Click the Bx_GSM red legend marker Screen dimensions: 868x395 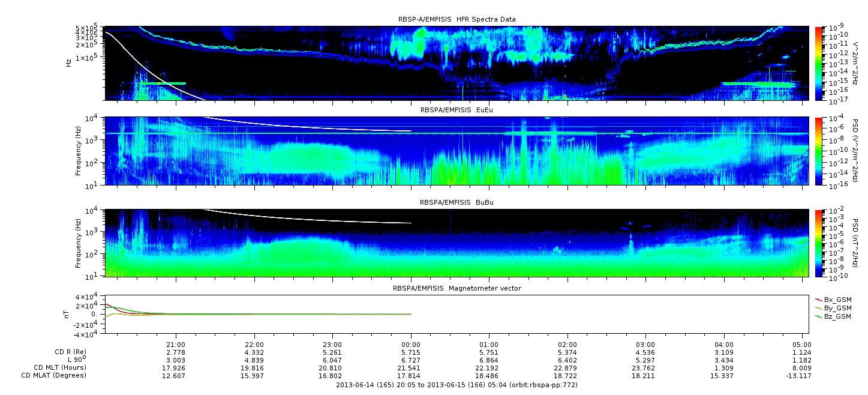tap(819, 299)
